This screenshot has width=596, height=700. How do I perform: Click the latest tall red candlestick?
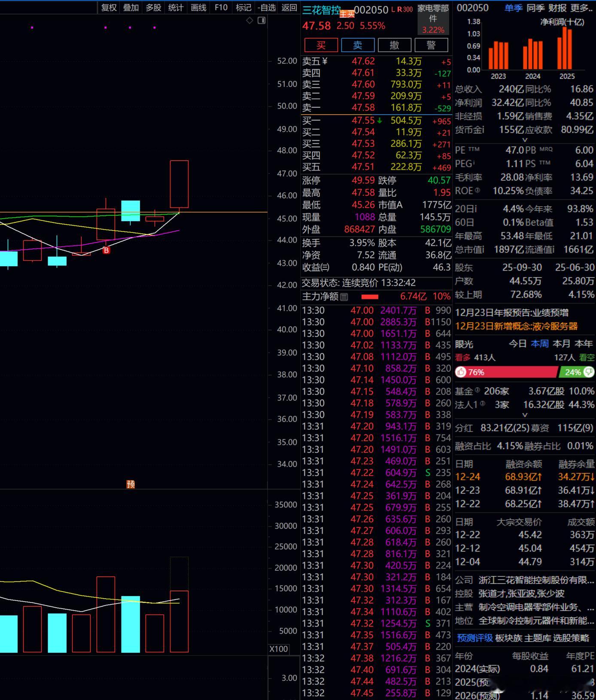179,184
